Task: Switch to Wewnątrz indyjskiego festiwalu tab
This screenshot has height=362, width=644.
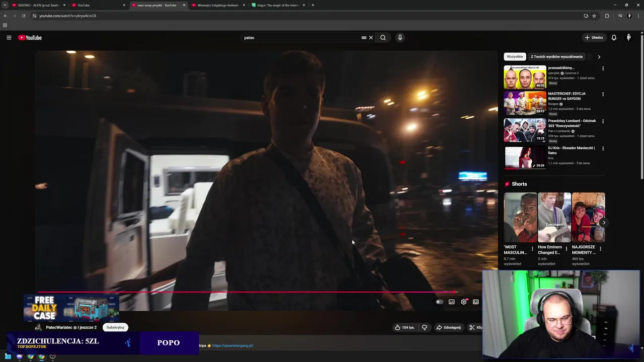Action: coord(218,5)
